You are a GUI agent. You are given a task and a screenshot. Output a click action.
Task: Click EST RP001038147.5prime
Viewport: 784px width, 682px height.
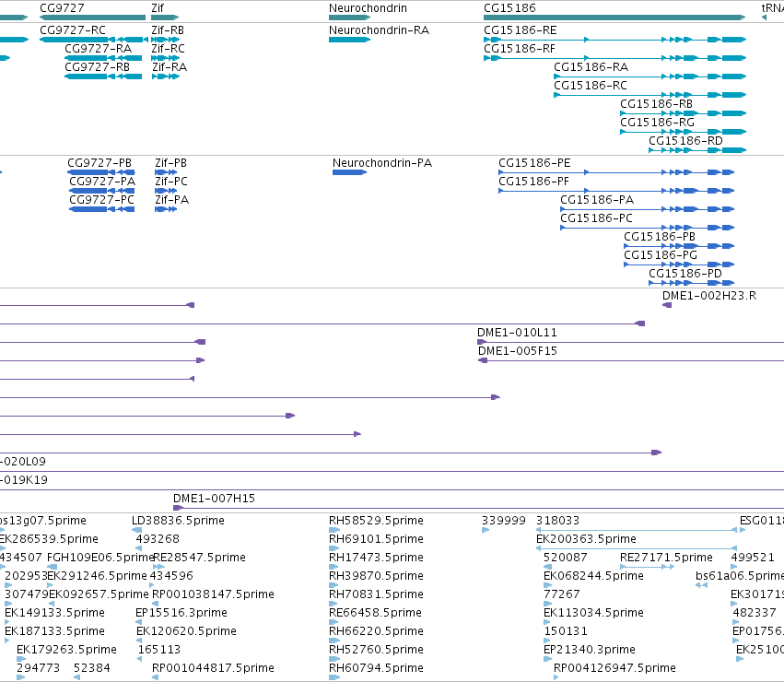(x=213, y=595)
